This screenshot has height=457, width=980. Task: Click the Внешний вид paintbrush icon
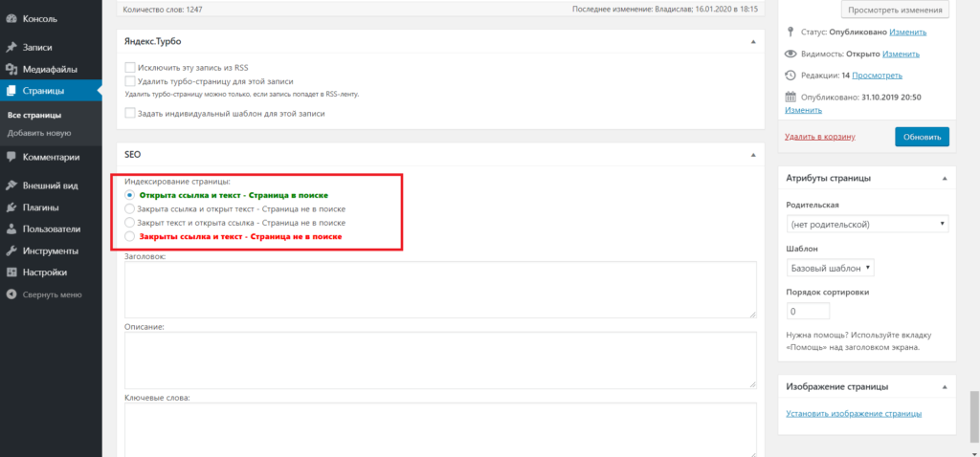[11, 185]
